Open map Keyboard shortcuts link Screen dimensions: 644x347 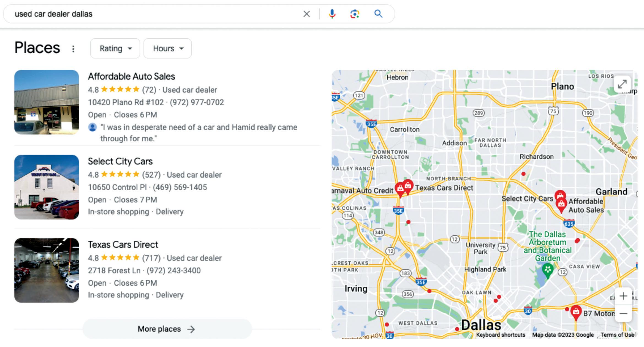[x=501, y=335]
